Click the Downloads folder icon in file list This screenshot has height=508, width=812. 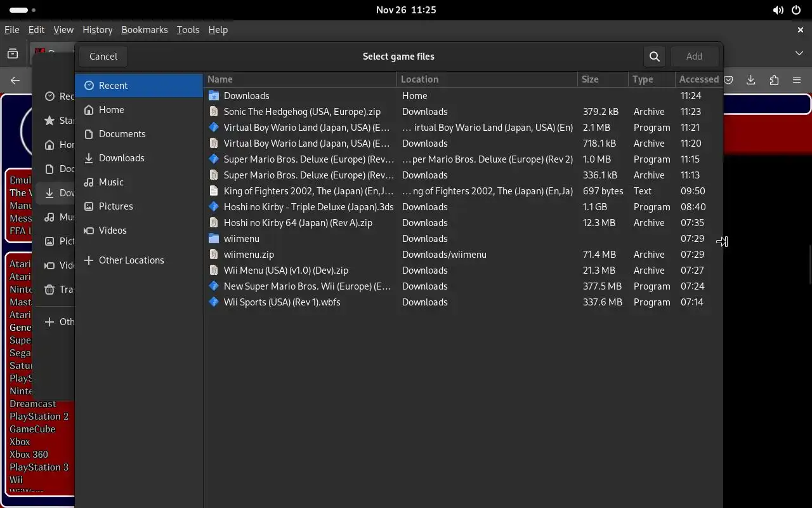tap(214, 95)
